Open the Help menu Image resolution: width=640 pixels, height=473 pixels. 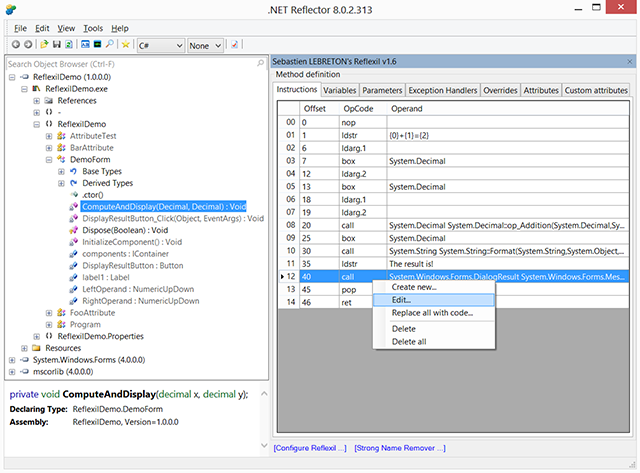point(120,28)
